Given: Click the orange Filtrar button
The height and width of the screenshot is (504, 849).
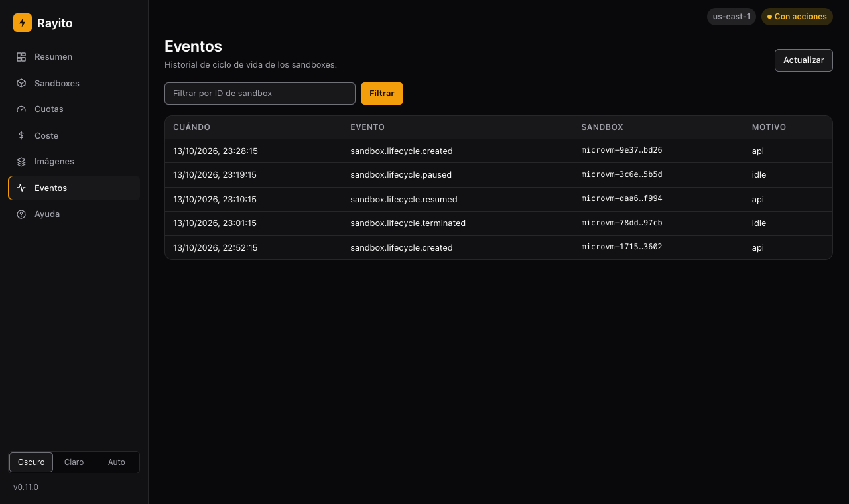Looking at the screenshot, I should coord(382,94).
